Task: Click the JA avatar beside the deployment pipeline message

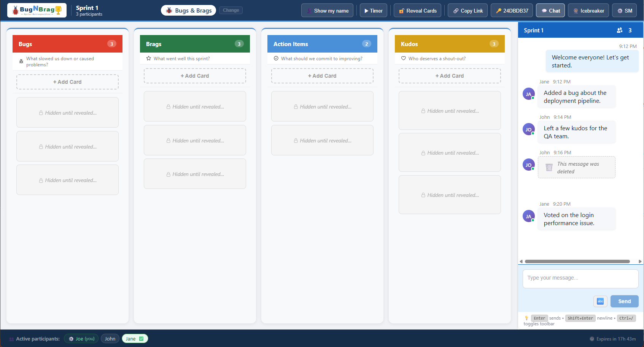Action: (x=529, y=94)
